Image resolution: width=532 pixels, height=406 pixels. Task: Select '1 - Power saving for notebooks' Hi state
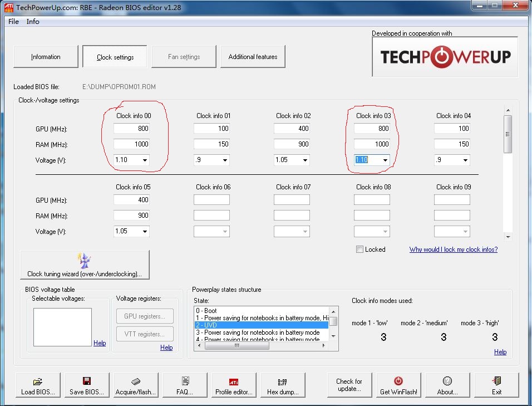coord(261,318)
